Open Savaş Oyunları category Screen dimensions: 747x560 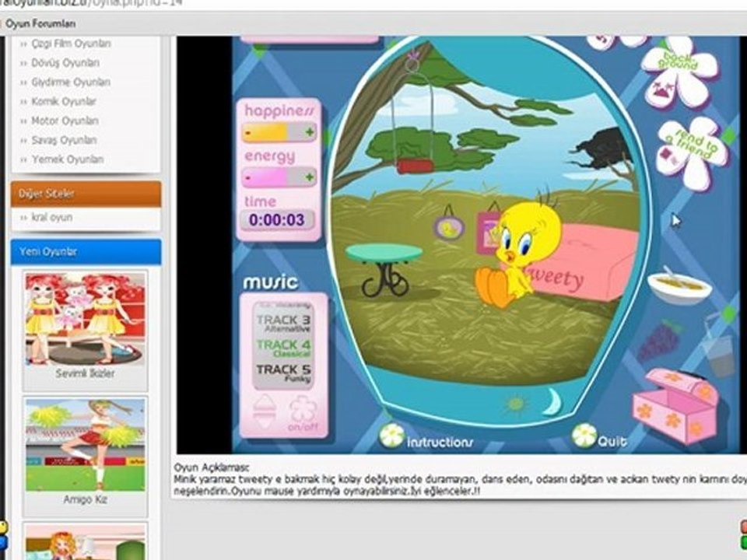point(64,140)
